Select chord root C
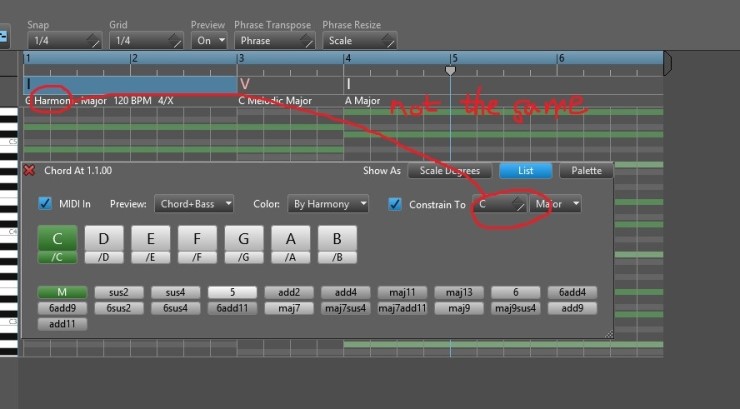Viewport: 740px width, 409px height. (x=57, y=238)
